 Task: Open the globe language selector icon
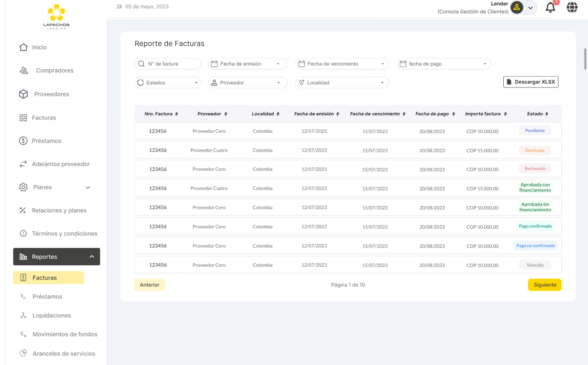pos(572,7)
